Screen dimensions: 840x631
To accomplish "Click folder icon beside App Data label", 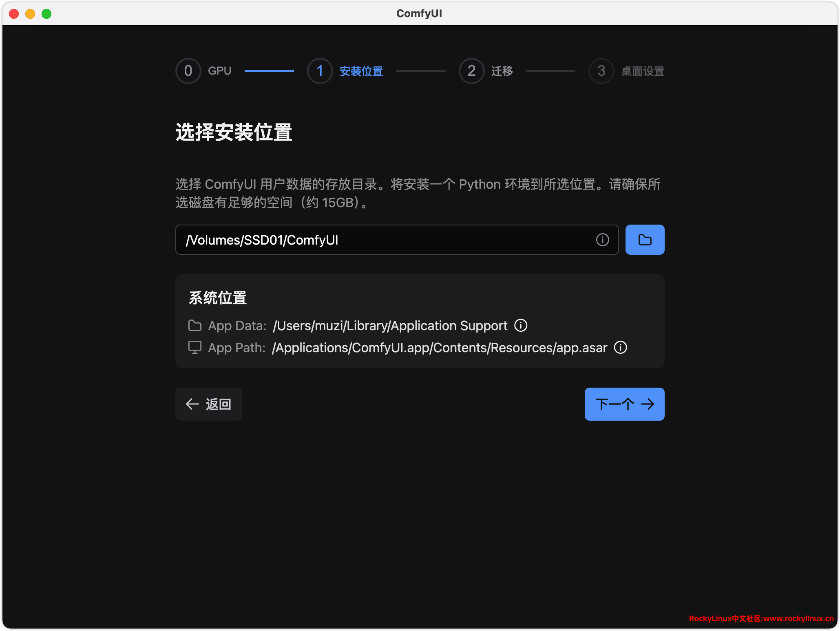I will pos(195,325).
